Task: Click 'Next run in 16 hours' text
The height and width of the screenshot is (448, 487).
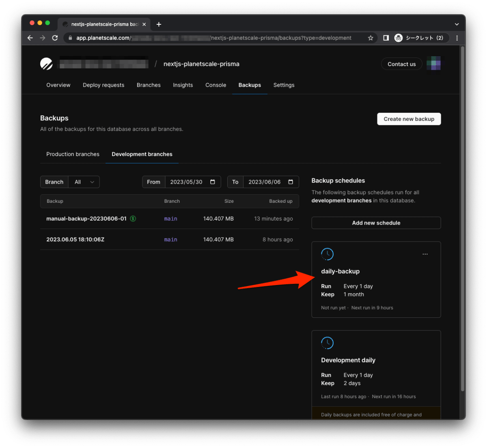Action: click(394, 397)
